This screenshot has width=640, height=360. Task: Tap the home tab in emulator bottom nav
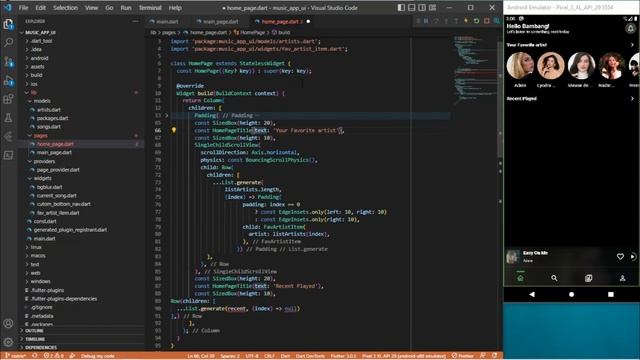pyautogui.click(x=520, y=278)
